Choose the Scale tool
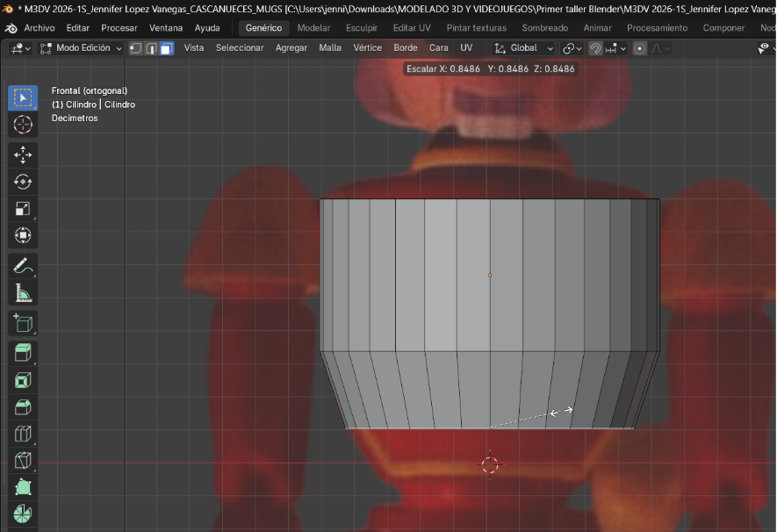 tap(23, 209)
